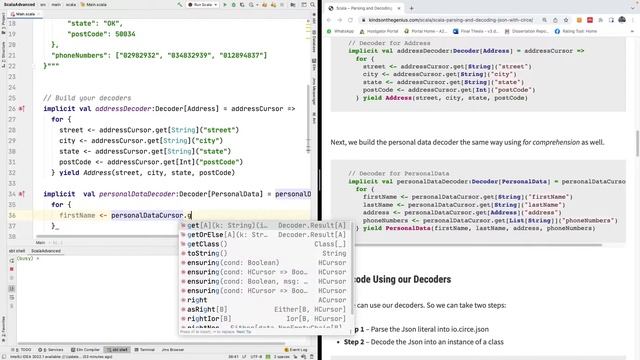Open the Final Thesis bookmark

tap(476, 31)
